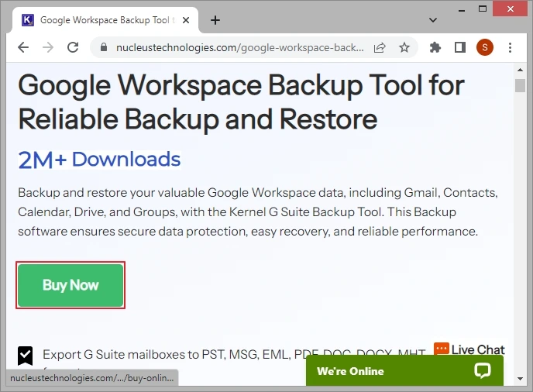Viewport: 533px width, 392px height.
Task: Bookmark this tab with the star icon
Action: pos(404,47)
